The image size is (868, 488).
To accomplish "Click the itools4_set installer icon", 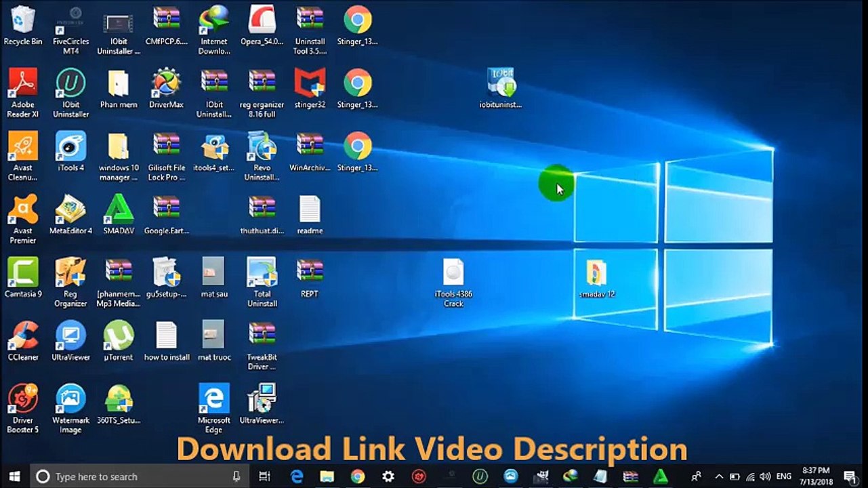I will click(214, 152).
